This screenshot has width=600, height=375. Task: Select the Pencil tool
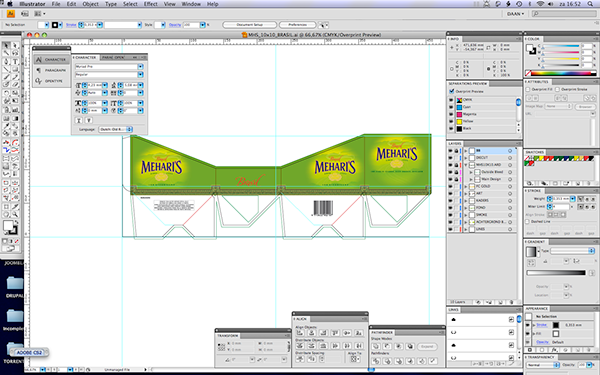click(15, 78)
